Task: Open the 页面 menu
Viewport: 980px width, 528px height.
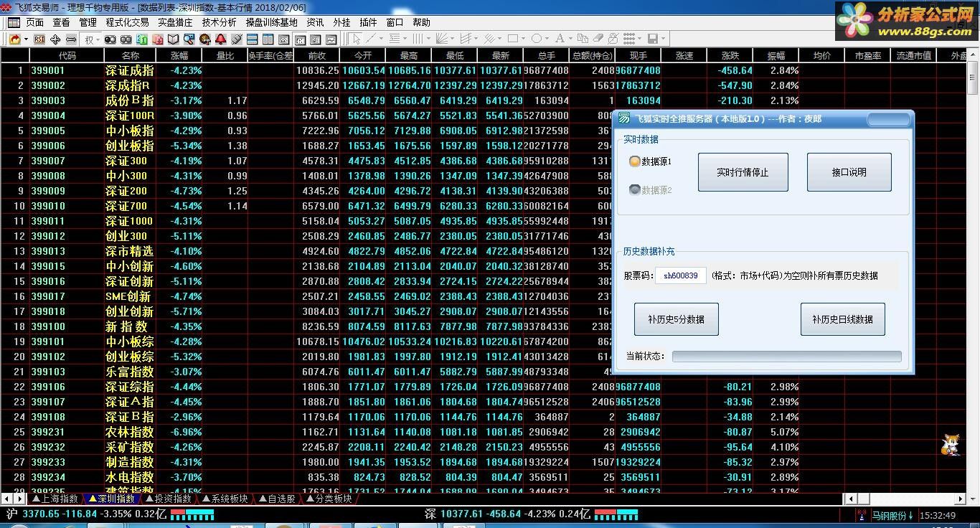Action: coord(34,22)
